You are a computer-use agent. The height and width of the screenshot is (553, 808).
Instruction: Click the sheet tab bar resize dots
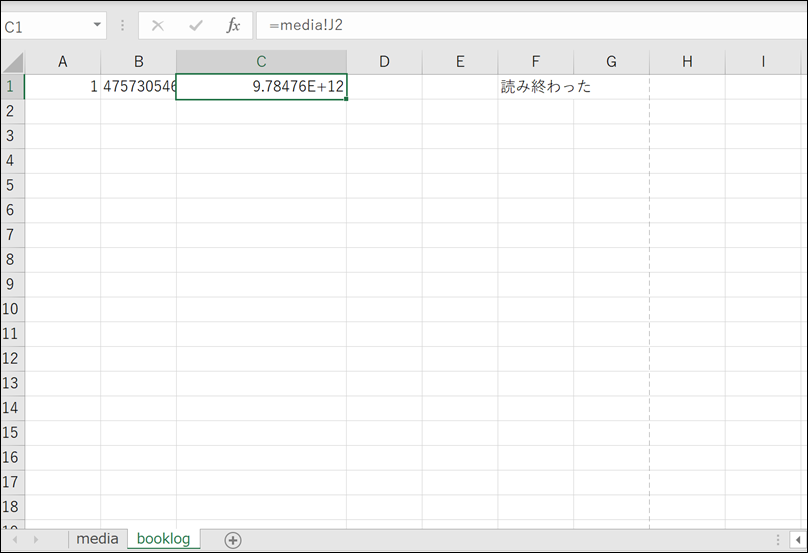click(x=778, y=540)
